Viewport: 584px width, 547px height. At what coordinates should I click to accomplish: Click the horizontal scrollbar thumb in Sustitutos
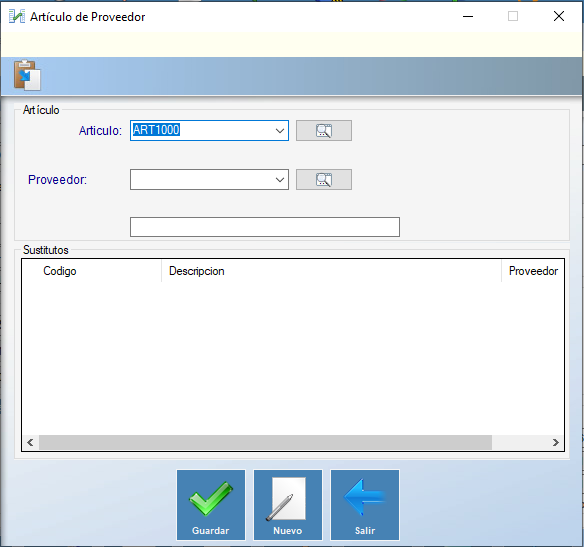point(265,442)
